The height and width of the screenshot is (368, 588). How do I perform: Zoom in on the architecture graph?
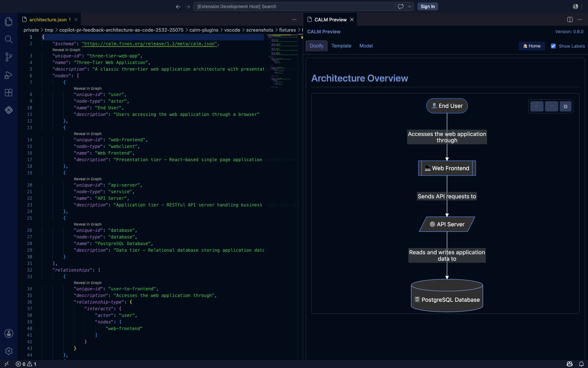[537, 106]
